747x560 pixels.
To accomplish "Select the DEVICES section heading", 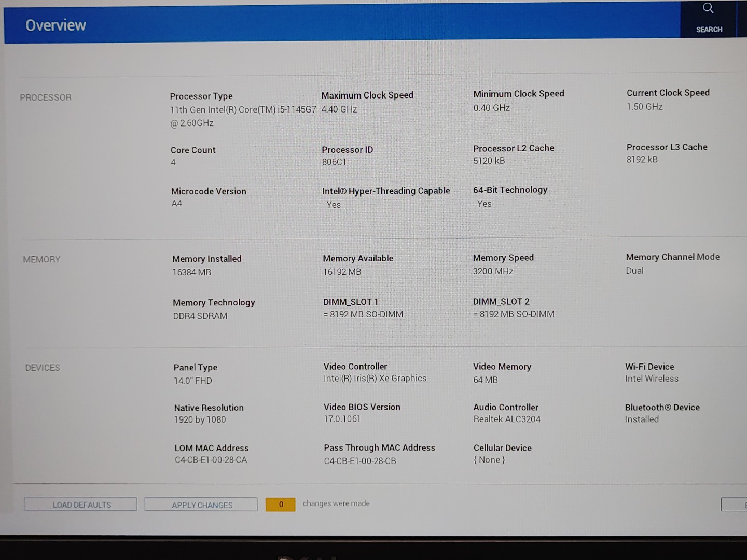I will pos(43,368).
